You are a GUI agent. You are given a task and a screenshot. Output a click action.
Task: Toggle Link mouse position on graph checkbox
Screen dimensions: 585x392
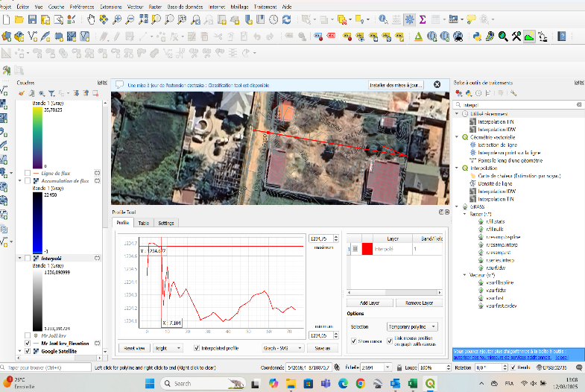coord(390,341)
